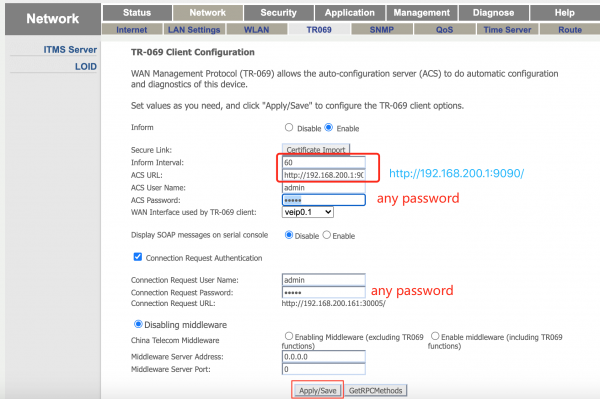
Task: Click the Middleware Server Address field
Action: coord(324,357)
